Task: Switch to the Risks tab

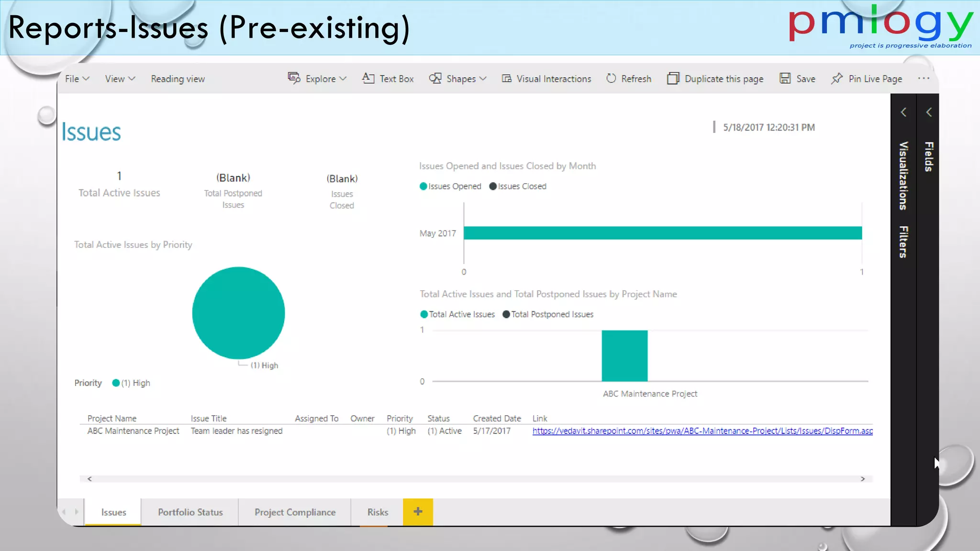Action: tap(378, 512)
